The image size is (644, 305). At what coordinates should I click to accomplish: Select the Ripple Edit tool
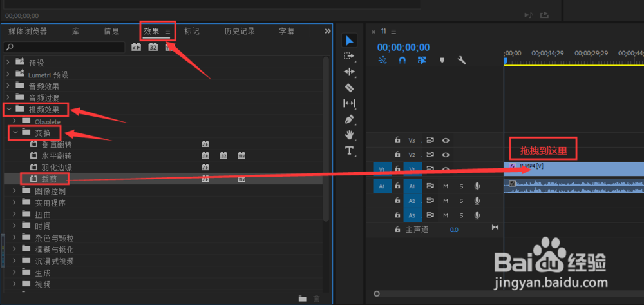(349, 72)
